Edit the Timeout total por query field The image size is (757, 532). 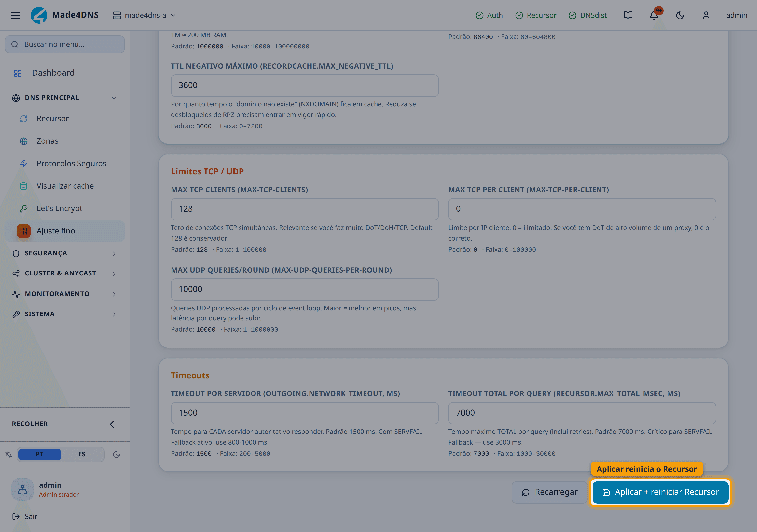[x=582, y=413]
